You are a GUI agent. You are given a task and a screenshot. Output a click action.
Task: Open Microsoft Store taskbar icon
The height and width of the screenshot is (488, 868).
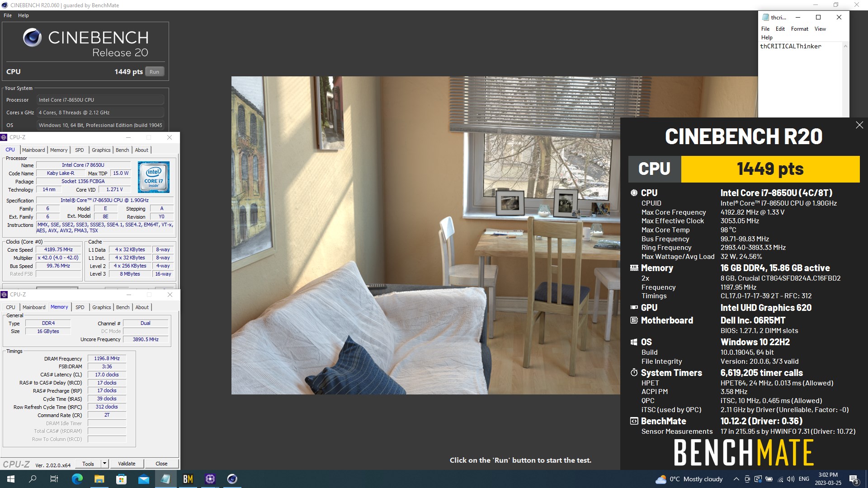coord(121,479)
